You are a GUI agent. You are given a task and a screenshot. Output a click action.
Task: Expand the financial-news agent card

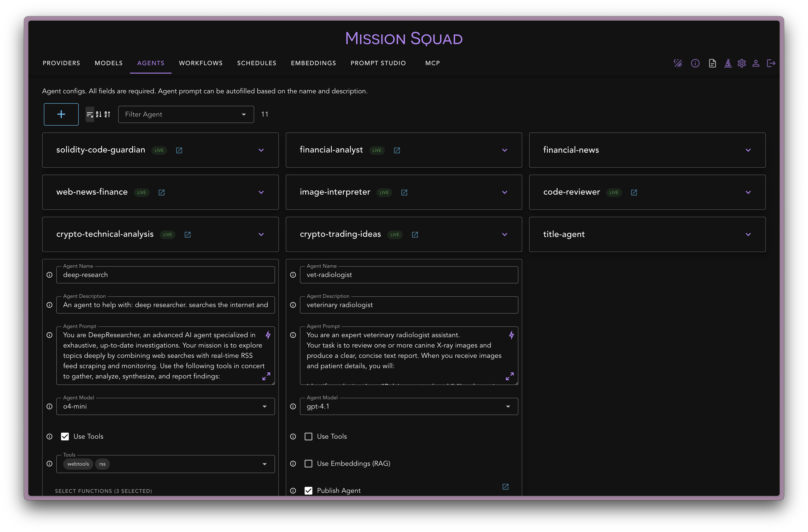point(748,150)
